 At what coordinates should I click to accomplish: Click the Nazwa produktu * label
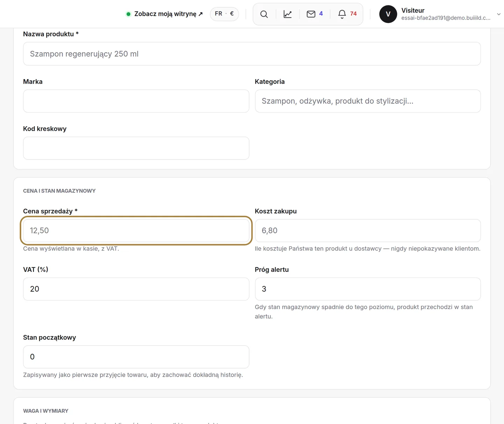[x=51, y=34]
